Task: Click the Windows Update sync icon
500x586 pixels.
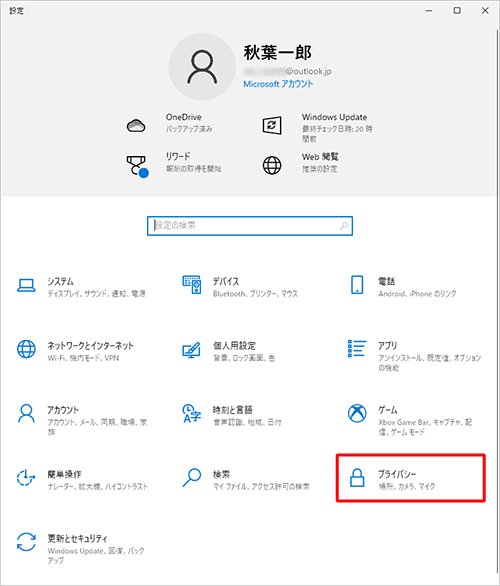Action: [272, 126]
